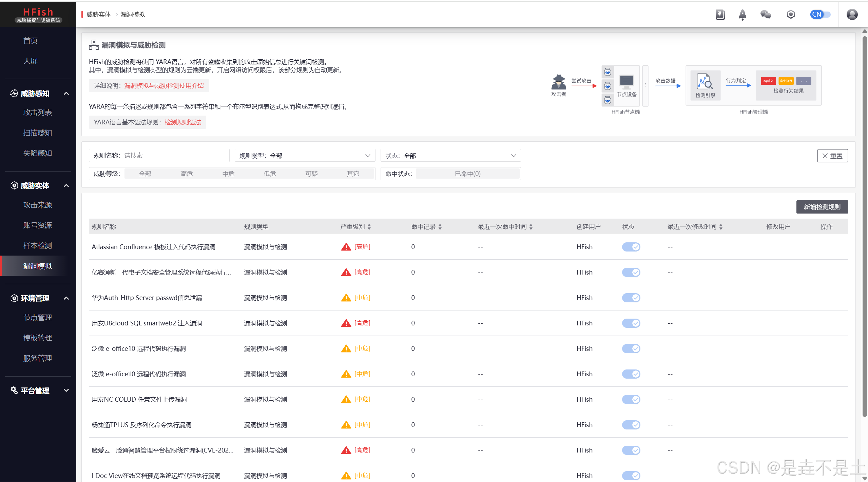Click 新增检测规则 button
This screenshot has height=482, width=868.
point(822,207)
